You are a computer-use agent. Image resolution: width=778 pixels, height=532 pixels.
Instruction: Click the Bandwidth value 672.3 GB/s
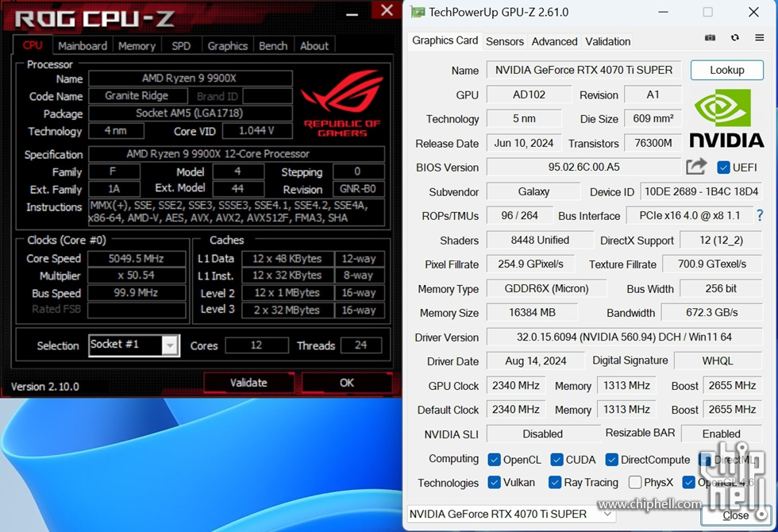click(711, 313)
